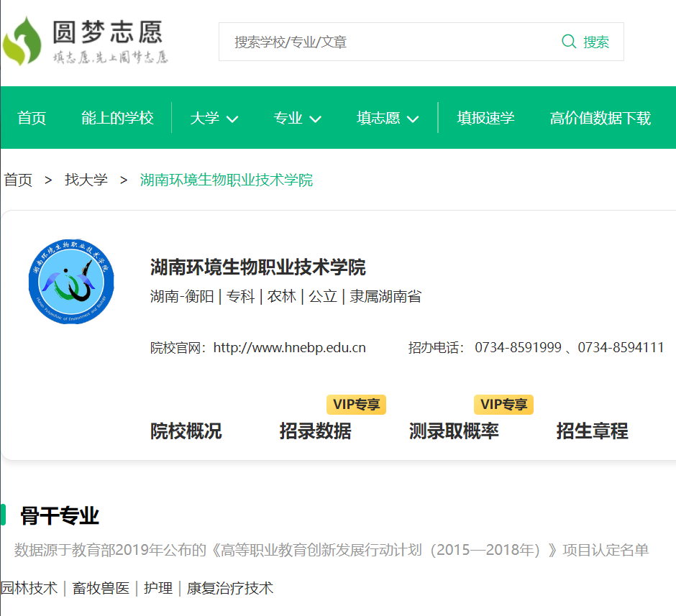Image resolution: width=676 pixels, height=616 pixels.
Task: Click the admissions phone number 0734-8591999
Action: point(518,347)
